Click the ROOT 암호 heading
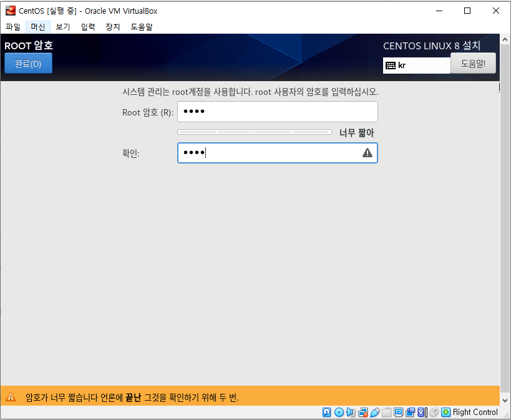 [x=29, y=46]
